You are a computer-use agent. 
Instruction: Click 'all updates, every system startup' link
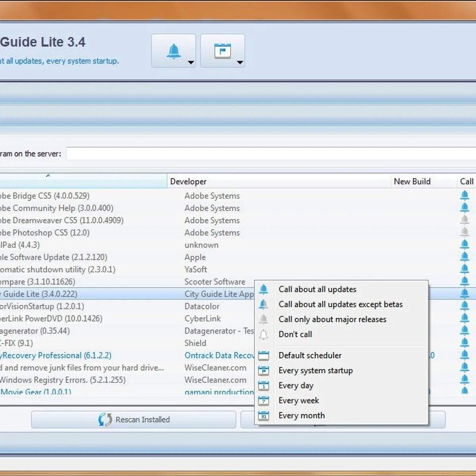point(59,61)
